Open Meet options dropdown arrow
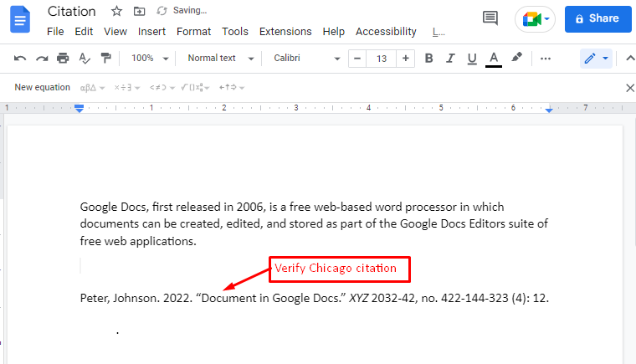This screenshot has height=364, width=636. [546, 18]
